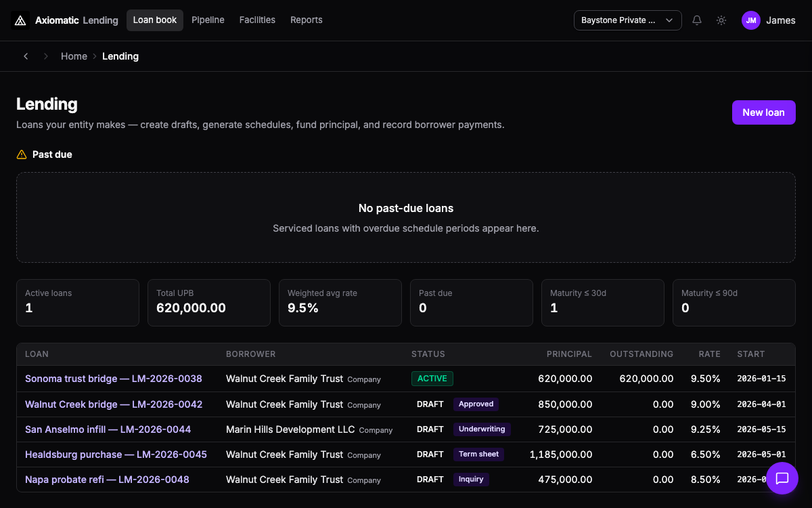The width and height of the screenshot is (812, 508).
Task: Click principal 475,000.00
Action: [565, 480]
